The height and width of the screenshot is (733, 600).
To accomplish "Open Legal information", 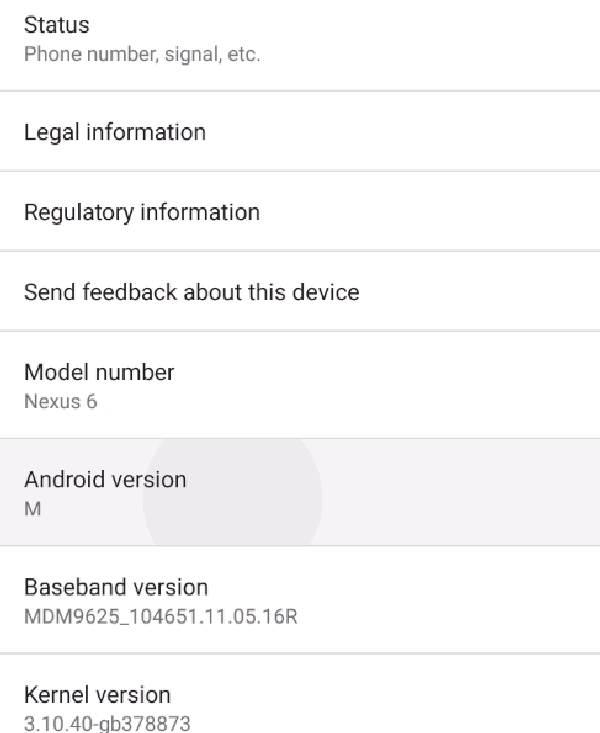I will [300, 131].
